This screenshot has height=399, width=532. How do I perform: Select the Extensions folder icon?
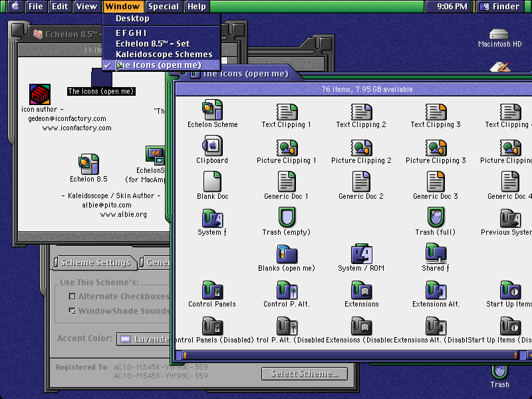[361, 290]
